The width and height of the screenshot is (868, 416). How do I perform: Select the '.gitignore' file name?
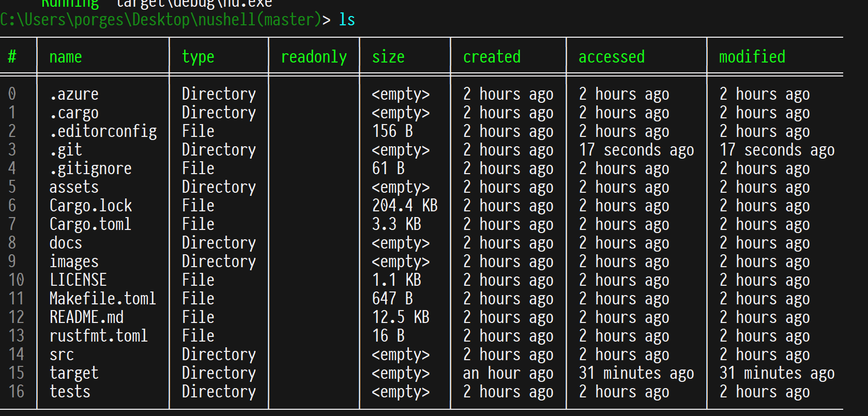[90, 168]
